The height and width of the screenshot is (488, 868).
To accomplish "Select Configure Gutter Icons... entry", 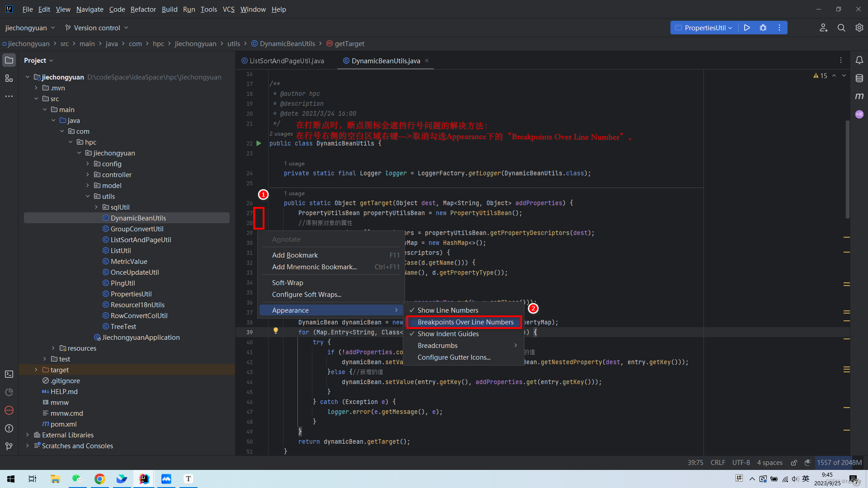I will [x=454, y=357].
